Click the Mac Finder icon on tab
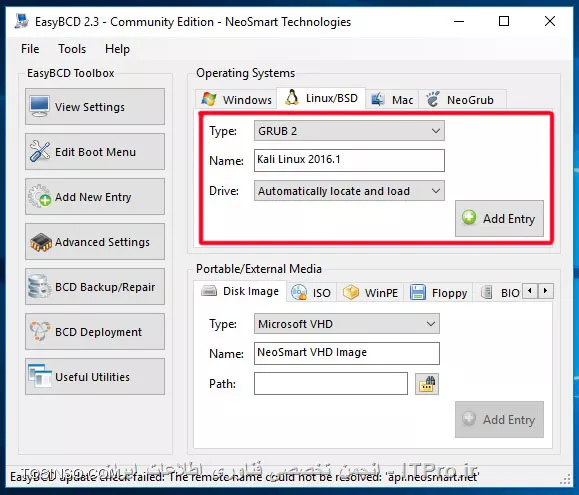 click(378, 99)
